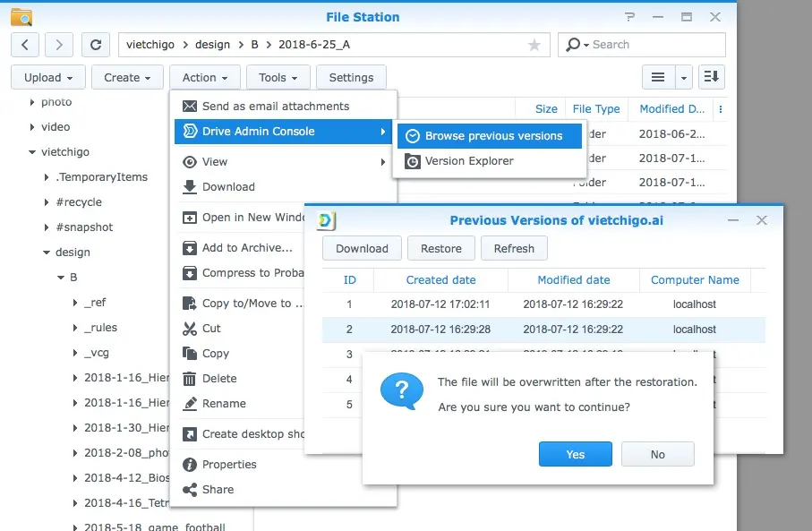Click the Copy to/Move to icon

tap(190, 304)
